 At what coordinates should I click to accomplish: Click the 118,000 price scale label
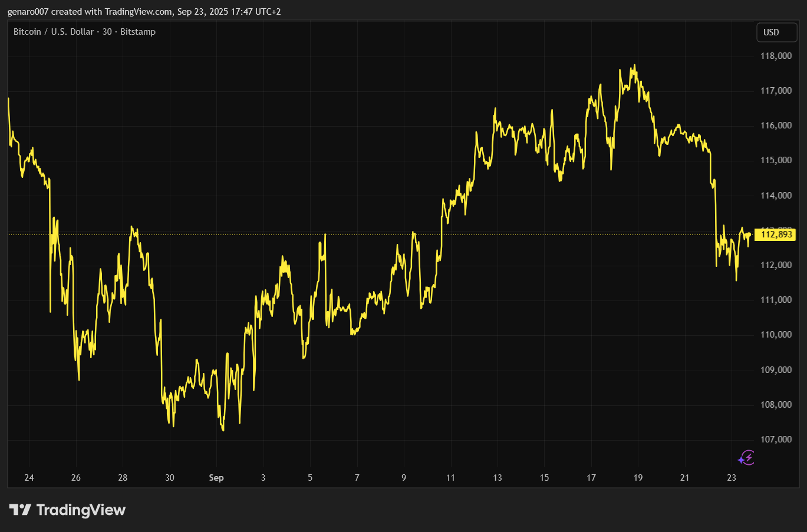[776, 56]
